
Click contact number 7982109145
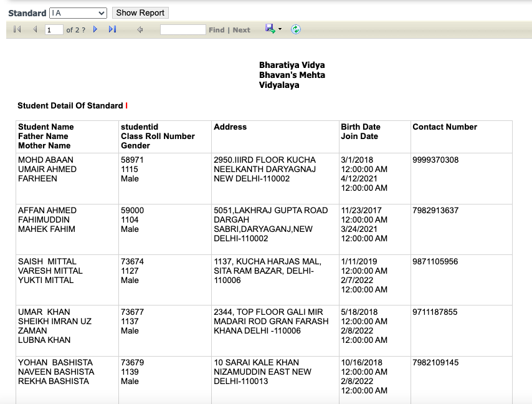[435, 363]
